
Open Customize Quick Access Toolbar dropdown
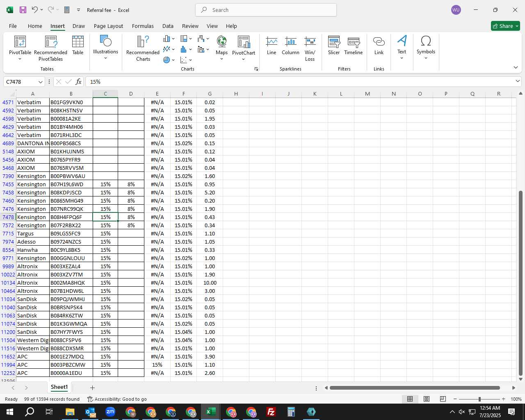pyautogui.click(x=78, y=10)
